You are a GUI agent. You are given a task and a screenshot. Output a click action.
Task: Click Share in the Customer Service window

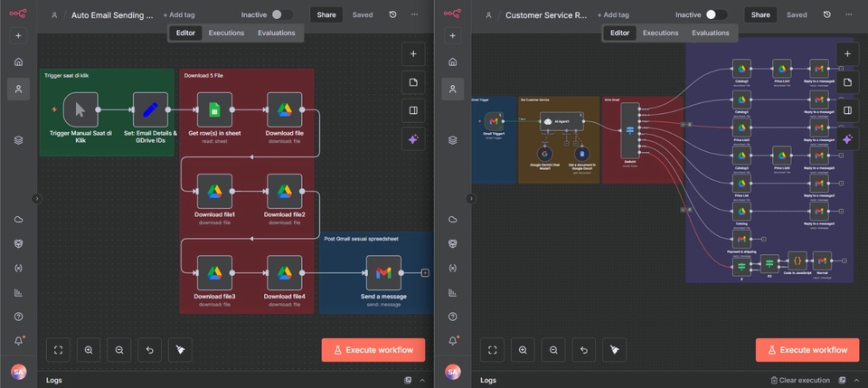(x=760, y=14)
